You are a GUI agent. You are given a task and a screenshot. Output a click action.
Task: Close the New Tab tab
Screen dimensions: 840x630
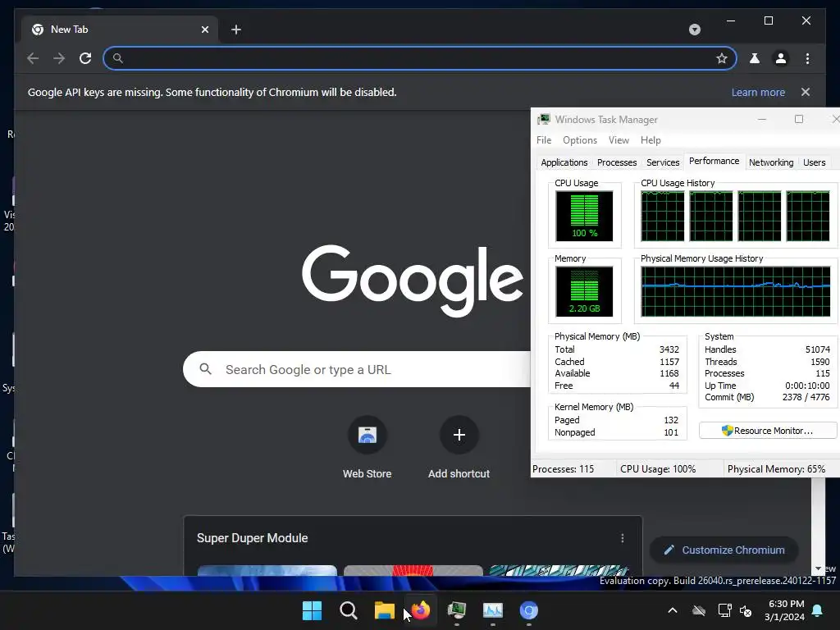[x=204, y=30]
